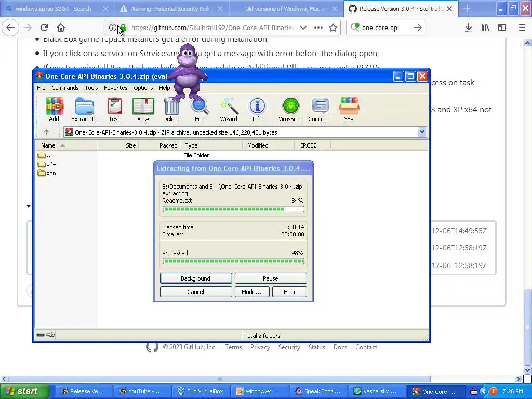Run the VirusScan toolbar icon

pos(290,109)
